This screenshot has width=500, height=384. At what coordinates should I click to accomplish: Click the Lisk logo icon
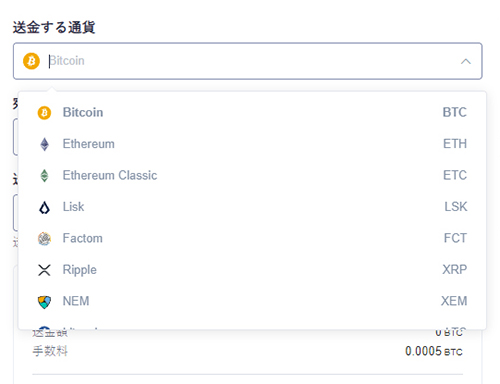44,207
